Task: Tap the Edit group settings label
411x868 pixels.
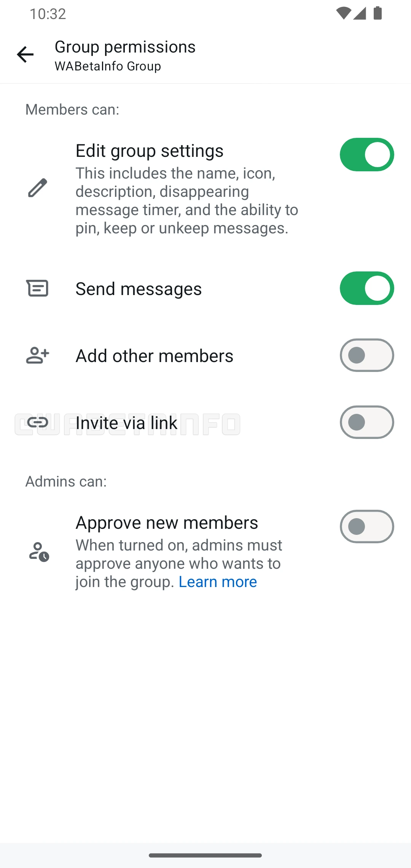Action: pyautogui.click(x=150, y=151)
